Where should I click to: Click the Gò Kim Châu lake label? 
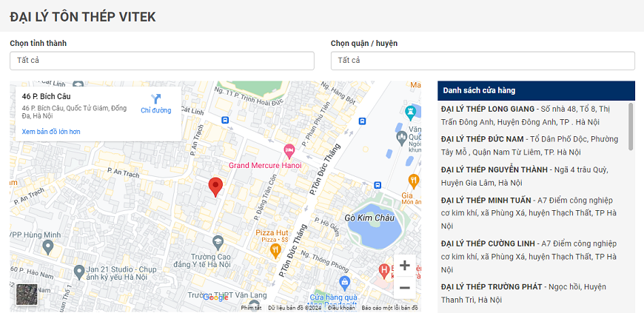pos(369,218)
